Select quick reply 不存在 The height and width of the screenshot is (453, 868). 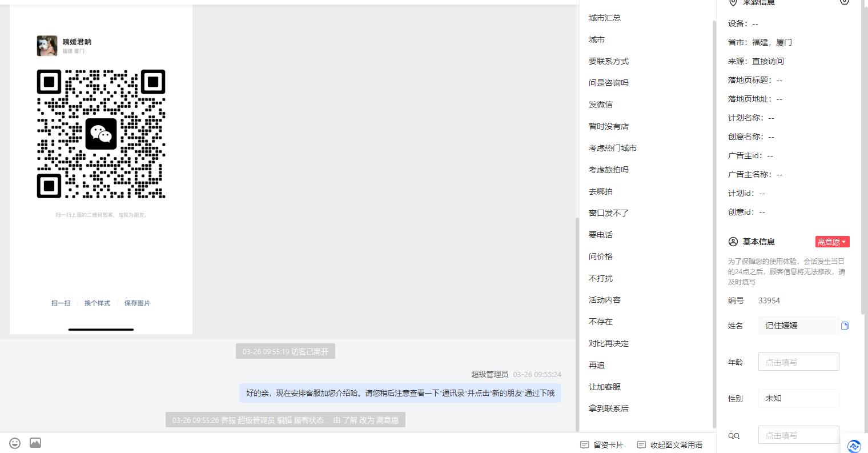click(601, 322)
